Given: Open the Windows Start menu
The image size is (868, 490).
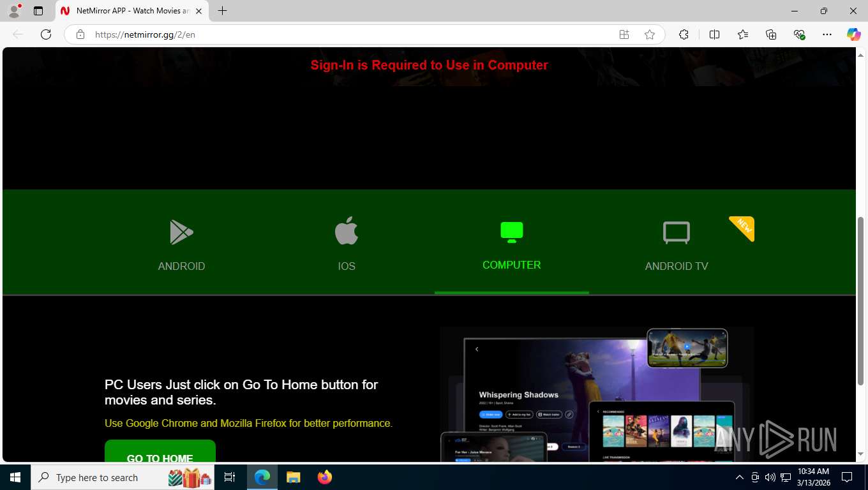Looking at the screenshot, I should point(15,477).
